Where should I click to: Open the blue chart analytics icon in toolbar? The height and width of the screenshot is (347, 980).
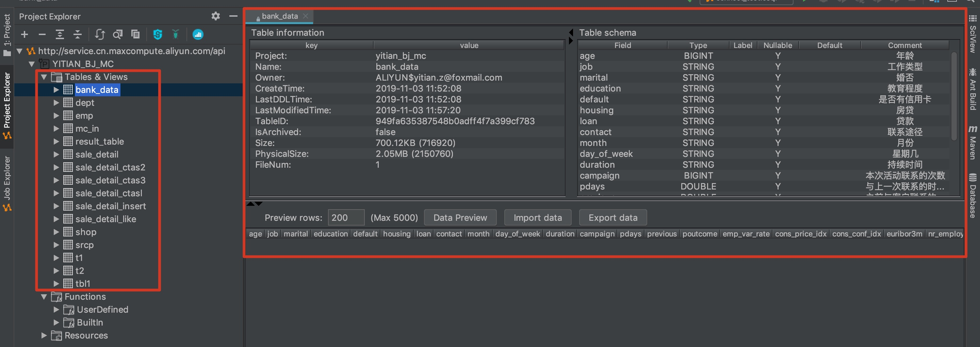(198, 34)
